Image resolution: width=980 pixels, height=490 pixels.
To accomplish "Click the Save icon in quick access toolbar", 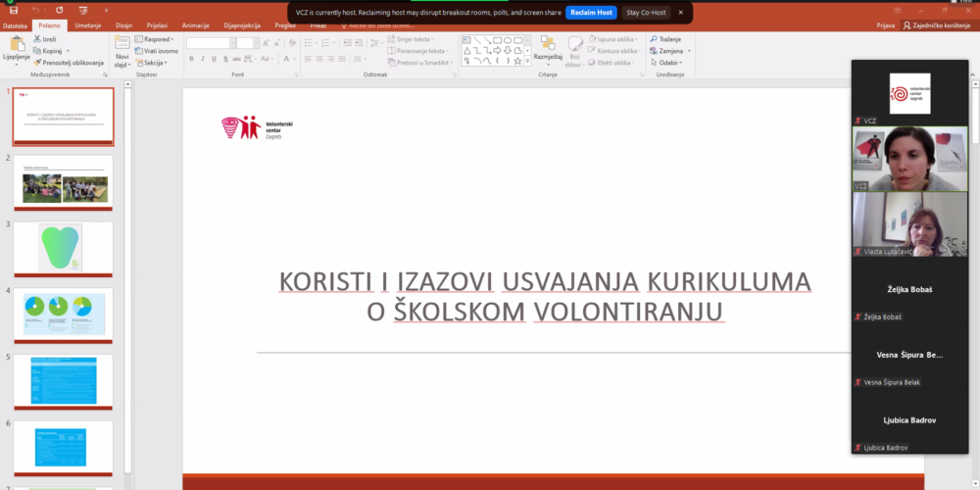I will pos(13,9).
